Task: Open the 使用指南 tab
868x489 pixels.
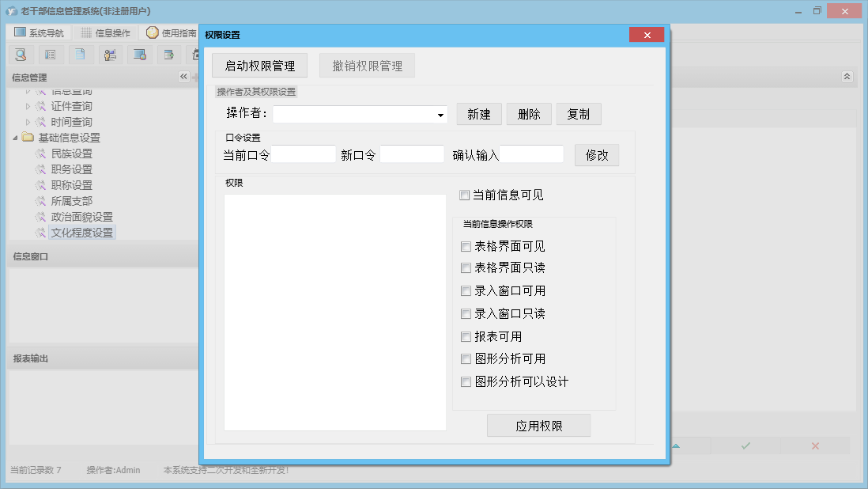Action: click(x=171, y=33)
